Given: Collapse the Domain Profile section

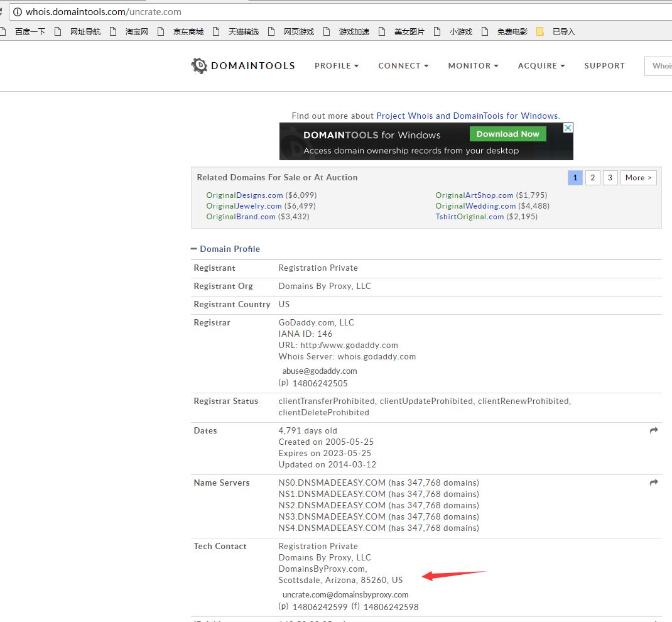Looking at the screenshot, I should pyautogui.click(x=195, y=249).
